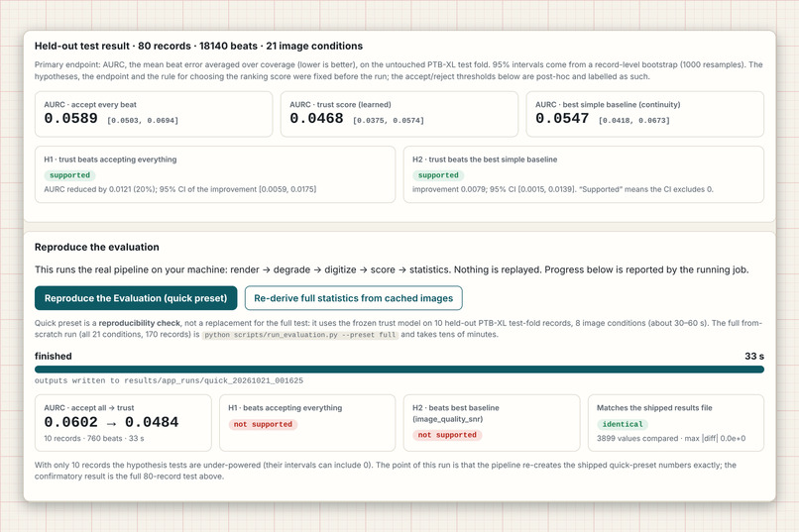Click the H2 not supported badge
The image size is (799, 532).
(x=447, y=435)
